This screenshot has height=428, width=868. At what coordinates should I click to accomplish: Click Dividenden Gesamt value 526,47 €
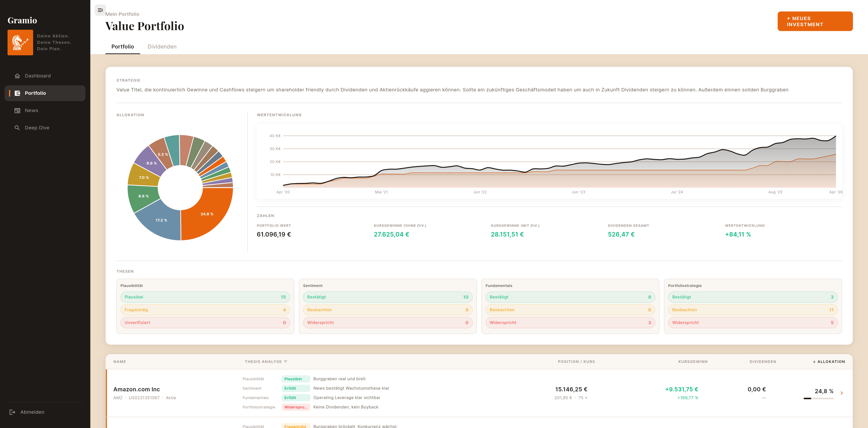(x=621, y=234)
